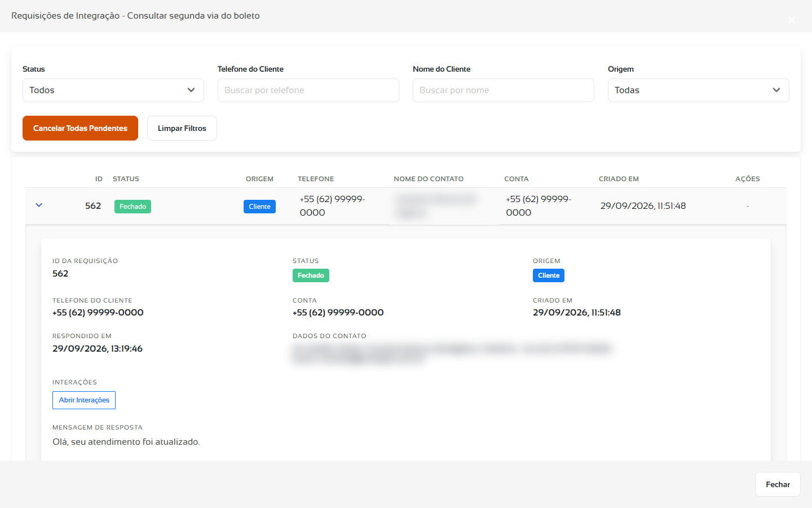Click the Nome do Cliente search field
The image size is (812, 508).
pos(504,90)
